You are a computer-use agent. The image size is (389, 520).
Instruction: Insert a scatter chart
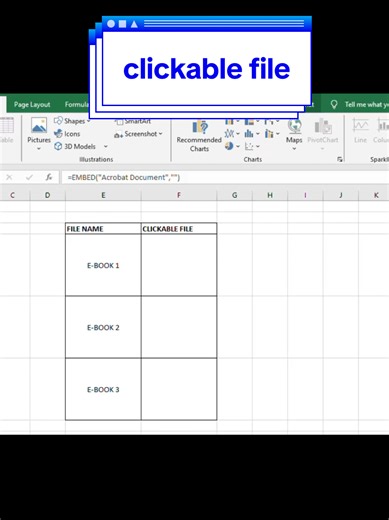tap(249, 146)
